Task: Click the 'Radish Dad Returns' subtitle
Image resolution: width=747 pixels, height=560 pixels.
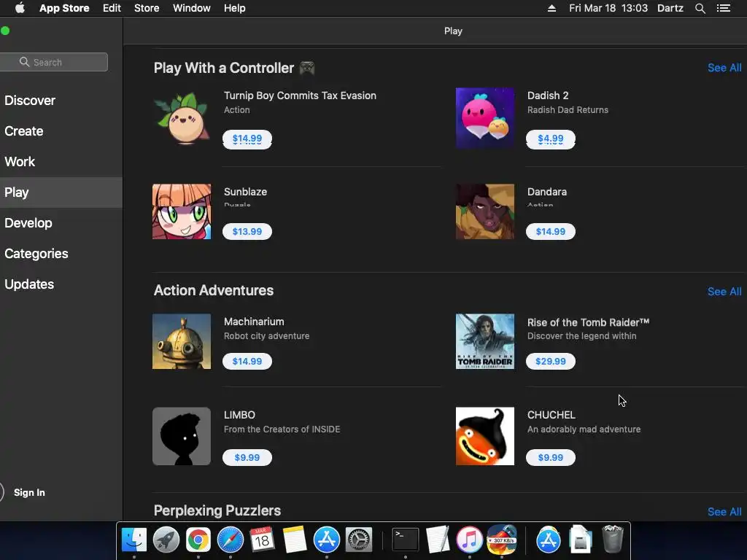Action: coord(568,110)
